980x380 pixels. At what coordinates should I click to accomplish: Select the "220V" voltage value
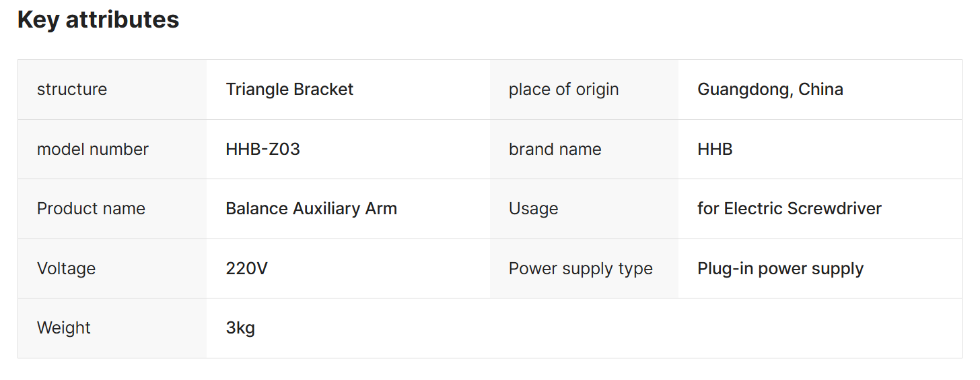pyautogui.click(x=246, y=269)
